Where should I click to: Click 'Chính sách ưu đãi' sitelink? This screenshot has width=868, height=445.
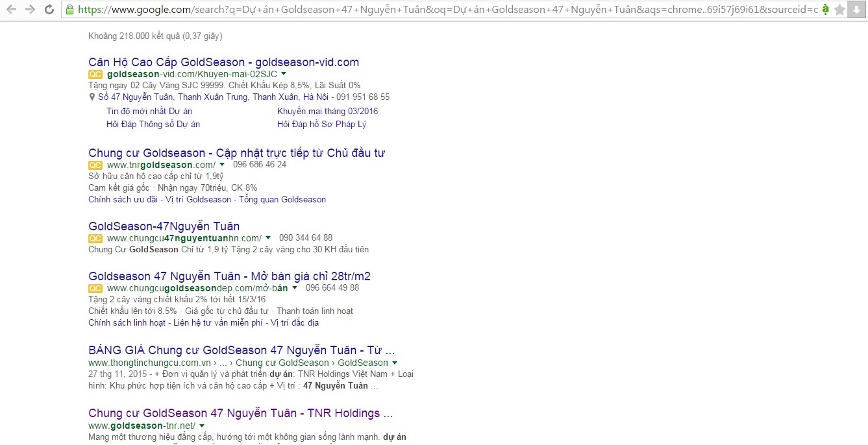[x=123, y=200]
